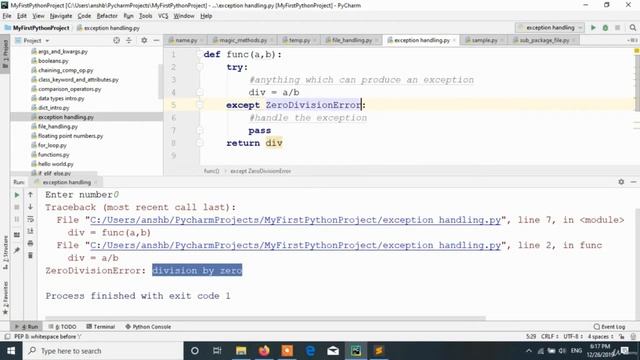Click MyFirstPythonProject breadcrumb

(x=37, y=28)
